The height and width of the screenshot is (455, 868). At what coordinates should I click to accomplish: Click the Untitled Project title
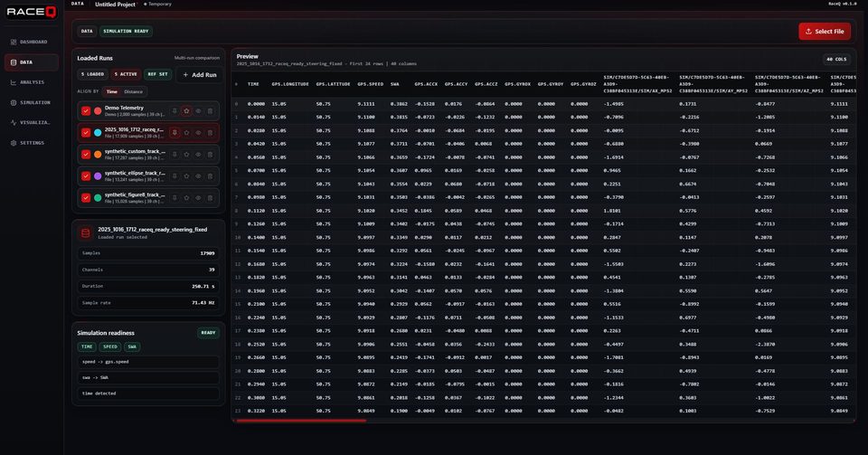[x=115, y=5]
